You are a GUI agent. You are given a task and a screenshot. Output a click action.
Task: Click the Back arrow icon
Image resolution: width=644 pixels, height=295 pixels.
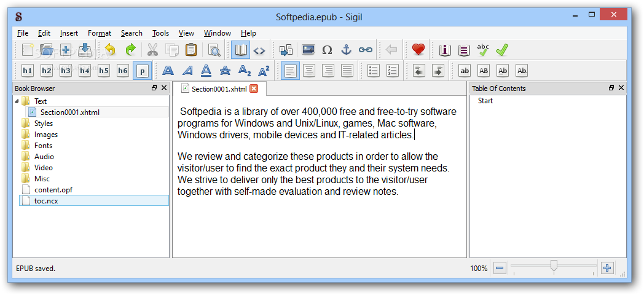391,50
